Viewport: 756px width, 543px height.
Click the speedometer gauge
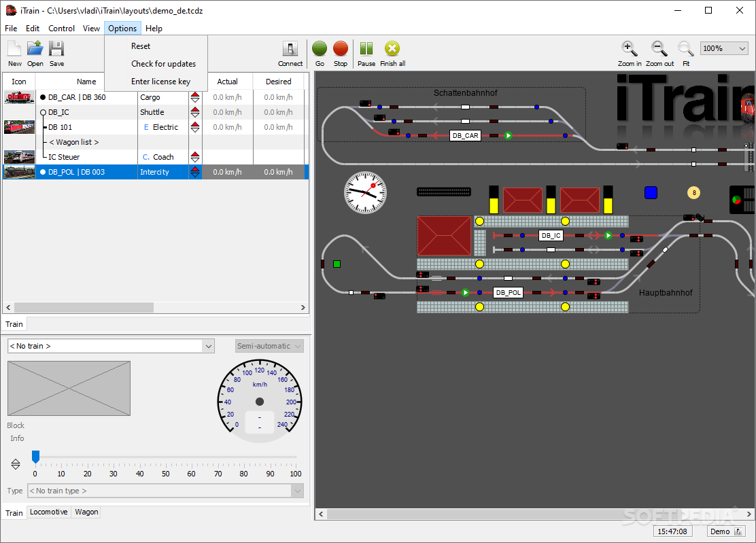click(x=260, y=402)
